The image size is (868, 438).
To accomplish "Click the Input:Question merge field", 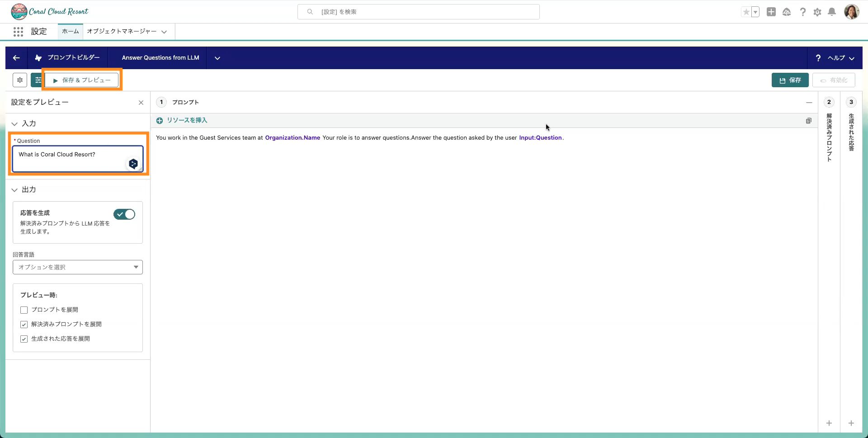I will coord(540,138).
